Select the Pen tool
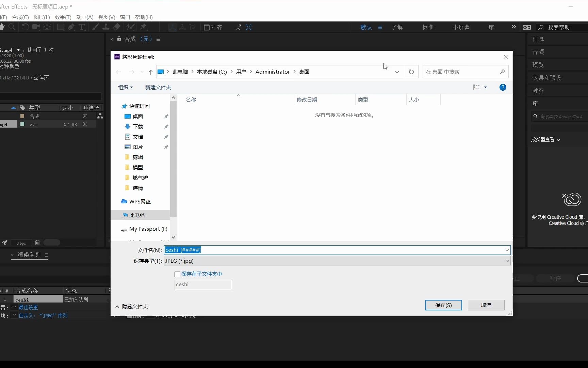The width and height of the screenshot is (588, 368). click(71, 27)
